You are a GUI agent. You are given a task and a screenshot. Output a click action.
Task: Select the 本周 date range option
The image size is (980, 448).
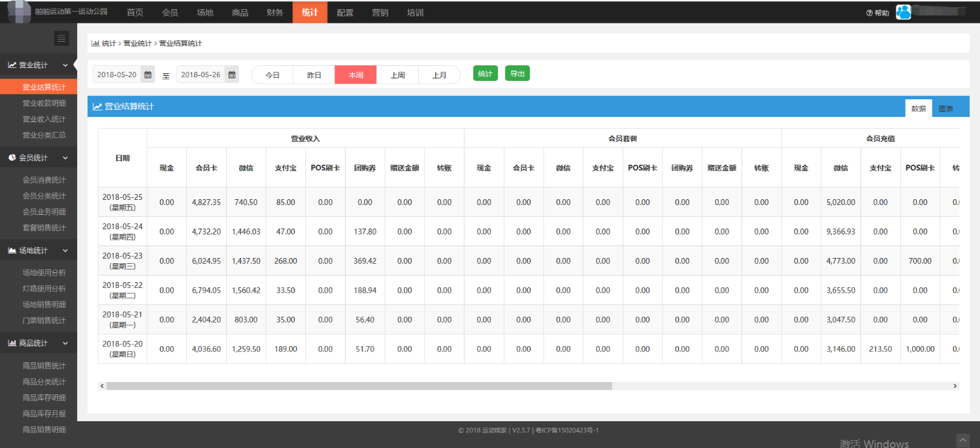356,75
